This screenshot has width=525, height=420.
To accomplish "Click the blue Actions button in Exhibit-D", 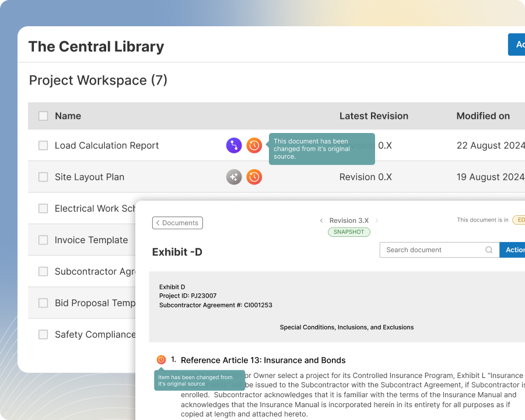I will [512, 250].
